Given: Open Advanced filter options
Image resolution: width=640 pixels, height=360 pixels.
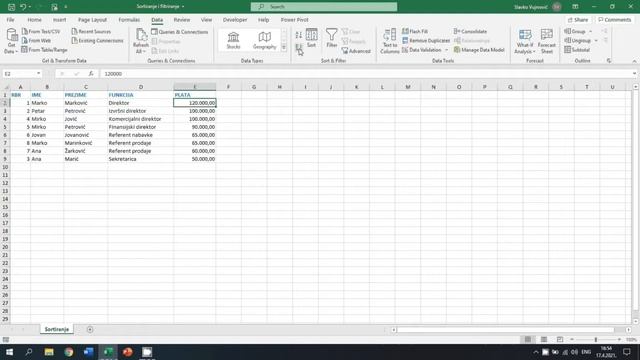Looking at the screenshot, I should [356, 51].
